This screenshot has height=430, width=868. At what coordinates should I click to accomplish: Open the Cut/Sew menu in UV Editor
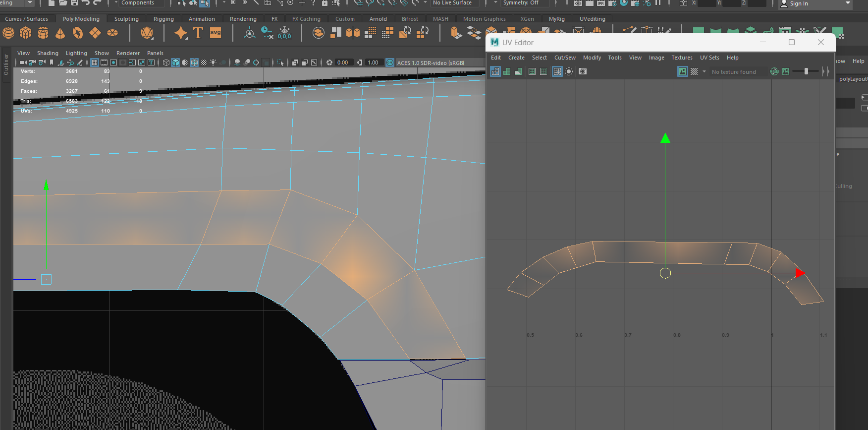[565, 58]
